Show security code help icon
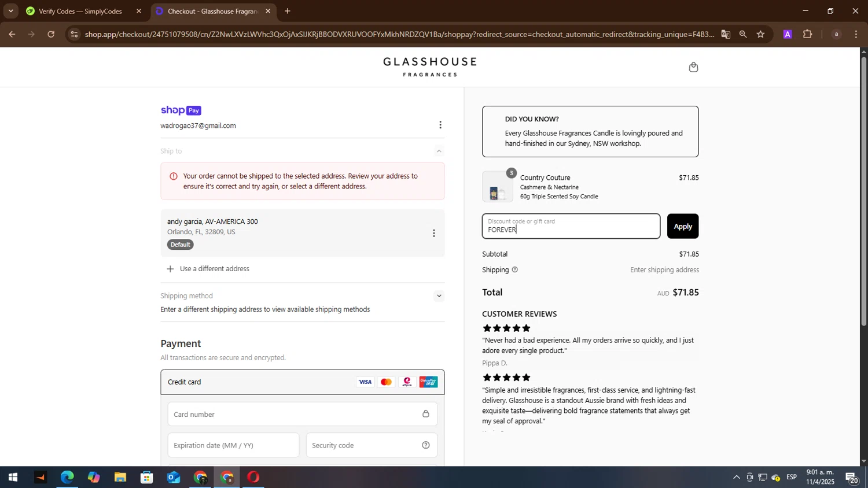This screenshot has height=488, width=868. 426,445
